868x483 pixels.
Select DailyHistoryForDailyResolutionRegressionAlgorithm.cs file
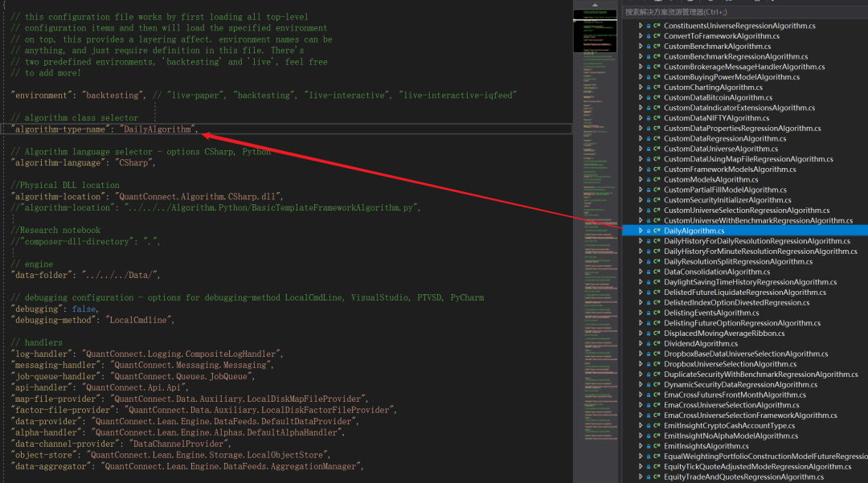757,241
